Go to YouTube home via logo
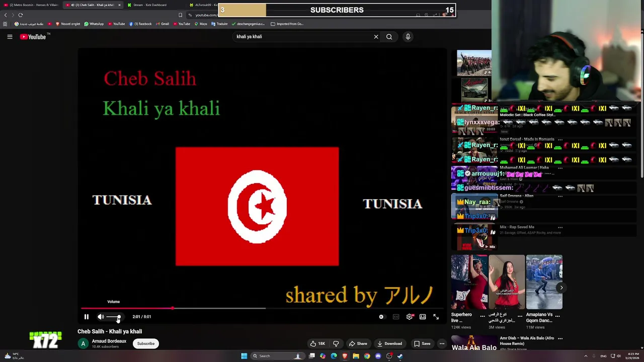 pyautogui.click(x=33, y=37)
